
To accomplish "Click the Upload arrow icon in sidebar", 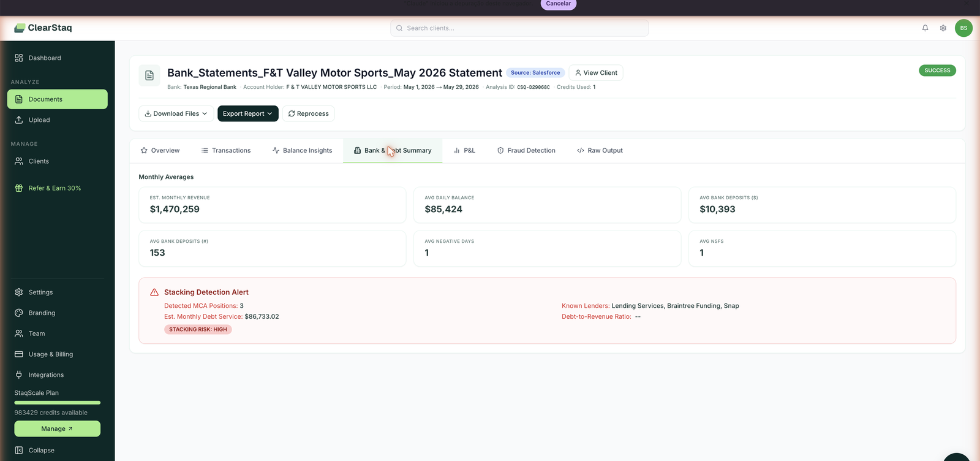I will click(19, 120).
